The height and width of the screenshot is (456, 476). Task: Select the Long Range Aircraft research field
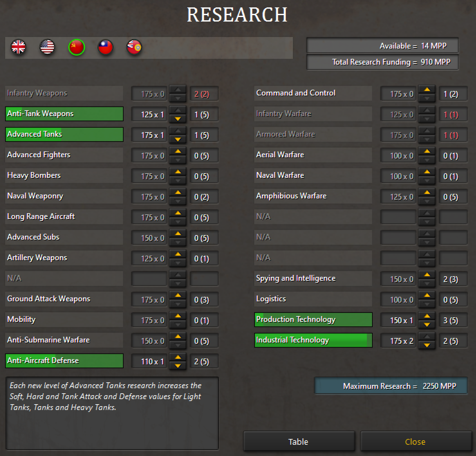[64, 217]
